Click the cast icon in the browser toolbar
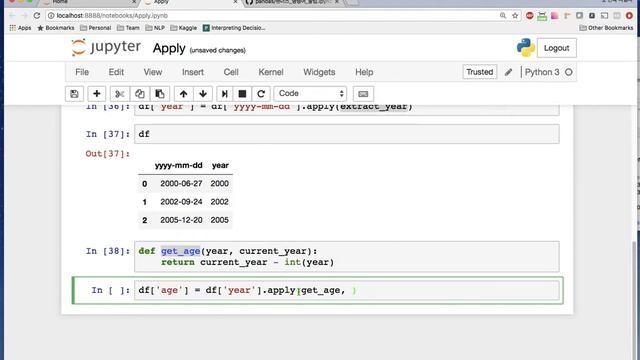The height and width of the screenshot is (360, 640). (x=604, y=16)
